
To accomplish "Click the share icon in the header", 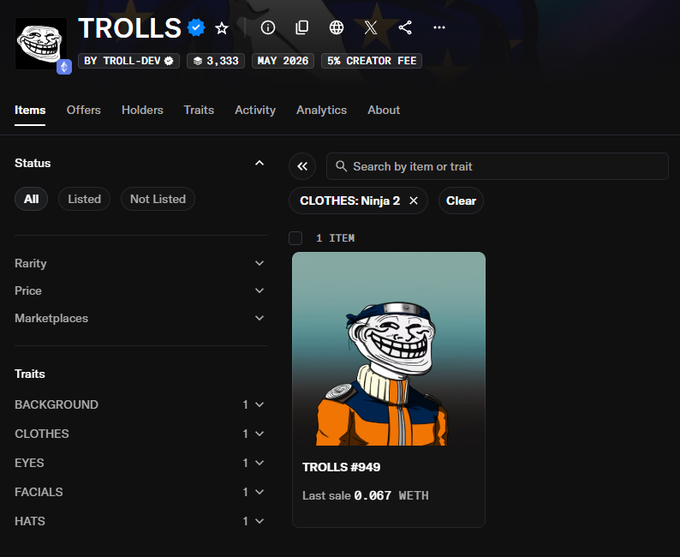I will pyautogui.click(x=405, y=28).
